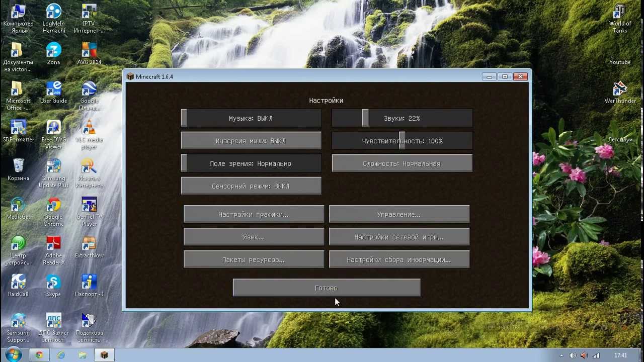Launch RaidCall desktop icon
The image size is (644, 362).
18,286
